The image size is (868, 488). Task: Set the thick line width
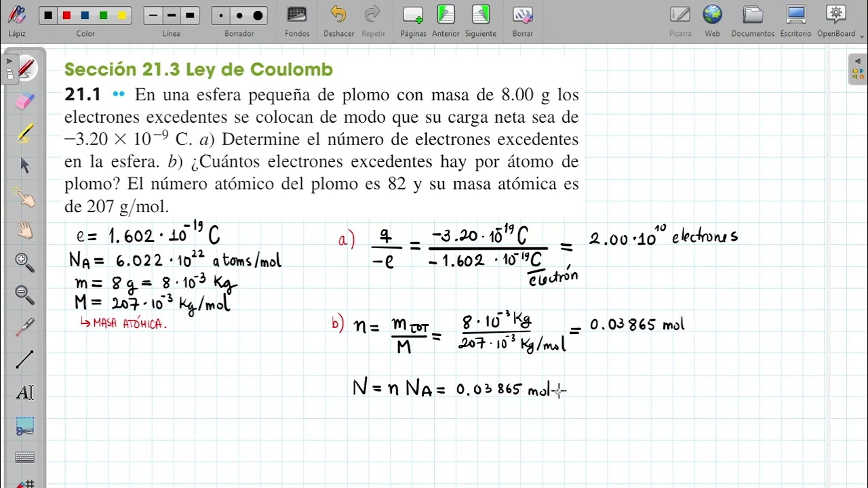coord(190,16)
